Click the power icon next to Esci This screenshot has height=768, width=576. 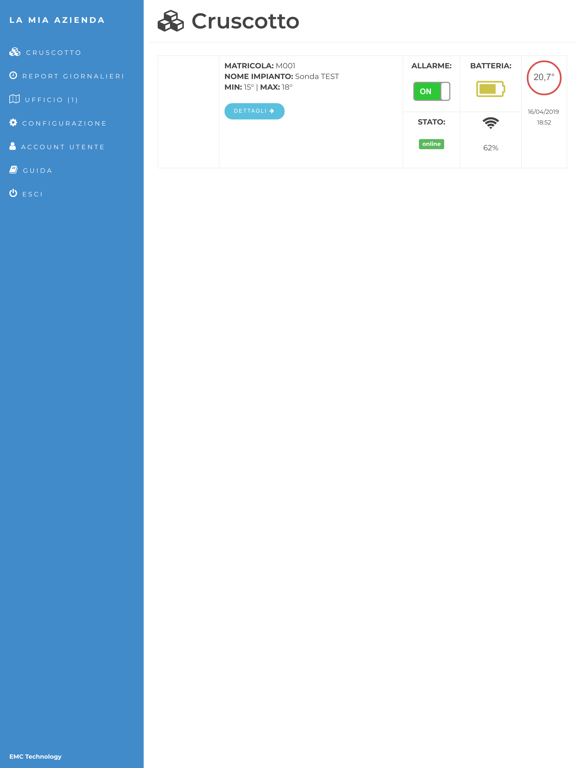pos(13,193)
